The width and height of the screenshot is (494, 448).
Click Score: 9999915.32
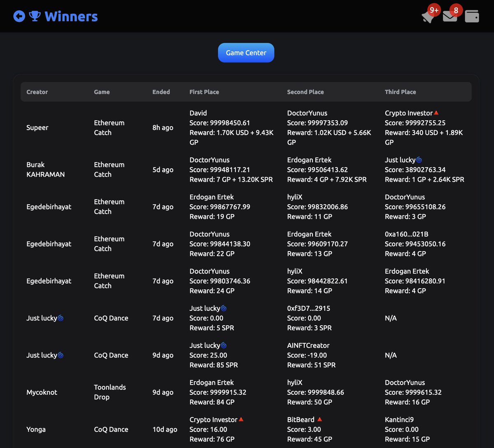pyautogui.click(x=218, y=392)
